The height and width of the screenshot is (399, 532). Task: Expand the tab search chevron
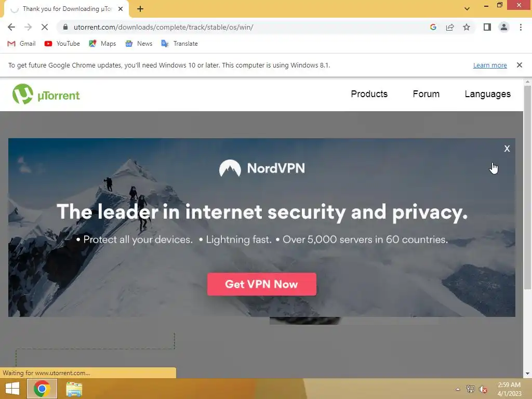pyautogui.click(x=467, y=9)
